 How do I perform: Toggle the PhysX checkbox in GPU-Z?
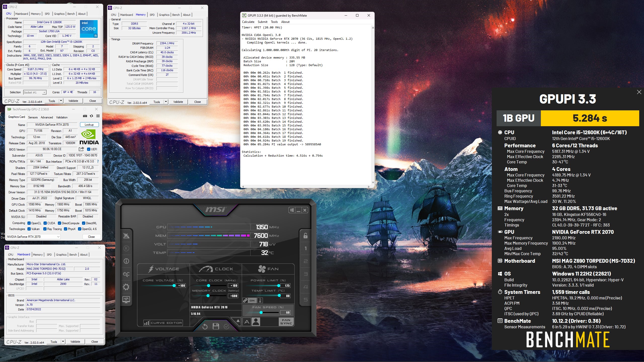66,229
